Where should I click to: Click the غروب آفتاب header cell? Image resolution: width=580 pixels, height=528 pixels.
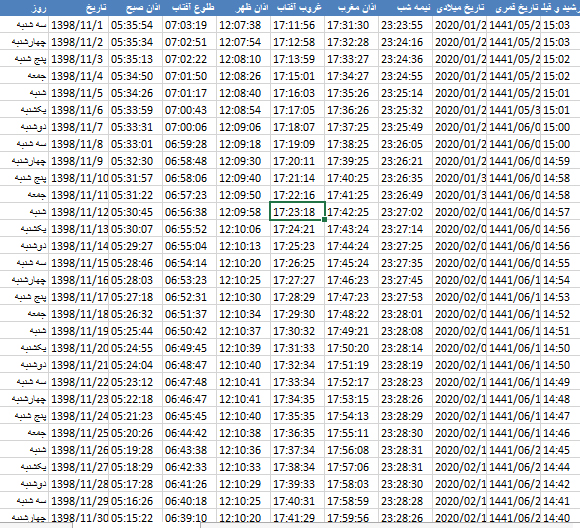tap(297, 7)
